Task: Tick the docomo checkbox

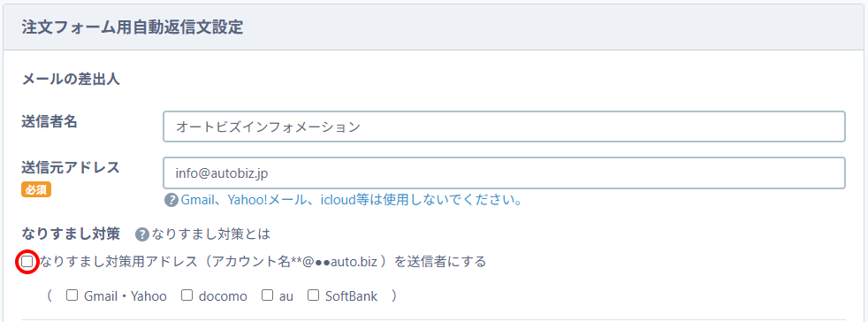Action: (x=187, y=295)
